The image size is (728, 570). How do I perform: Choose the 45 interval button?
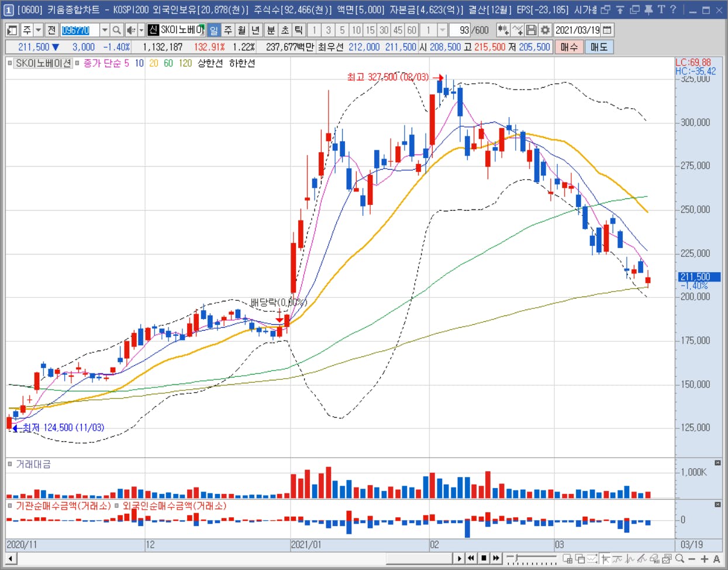coord(398,30)
